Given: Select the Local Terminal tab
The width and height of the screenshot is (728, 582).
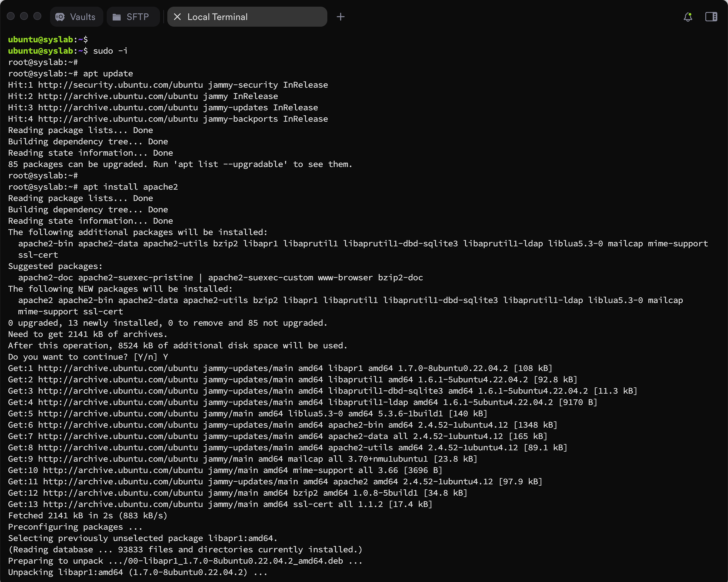Looking at the screenshot, I should coord(247,17).
